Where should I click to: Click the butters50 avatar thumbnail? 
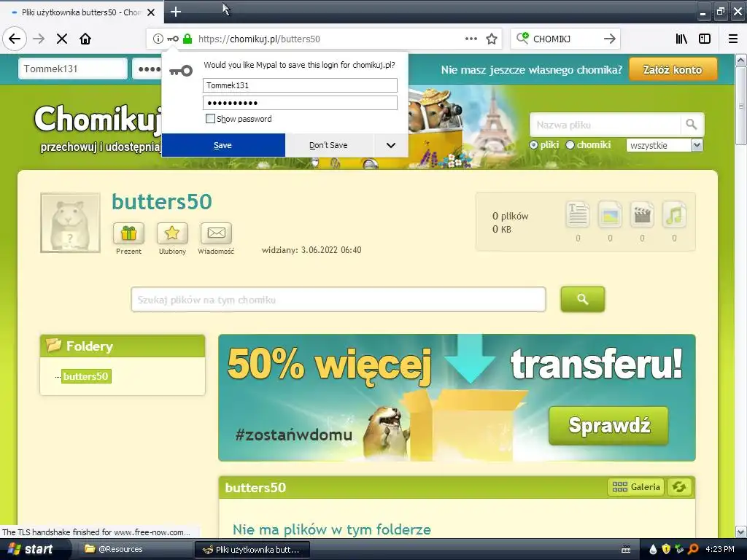tap(71, 222)
